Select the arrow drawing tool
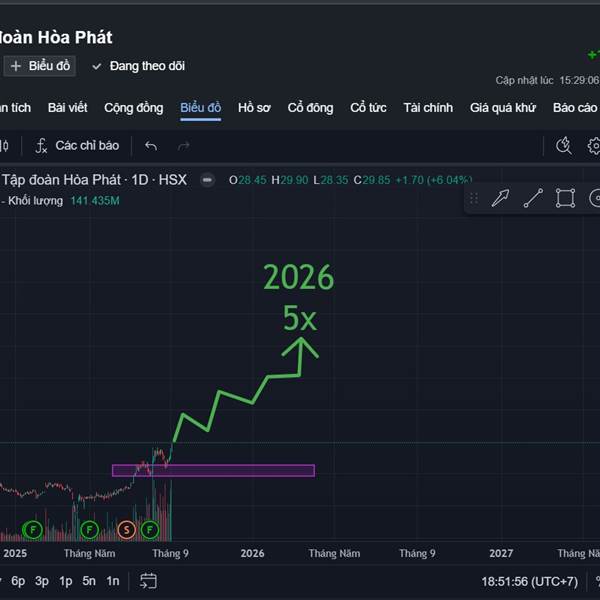The width and height of the screenshot is (600, 600). tap(500, 198)
